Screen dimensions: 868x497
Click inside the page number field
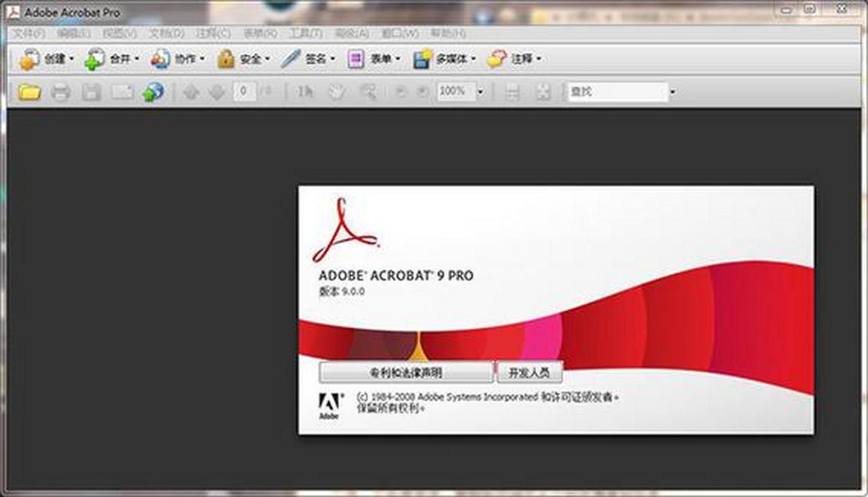(x=244, y=91)
